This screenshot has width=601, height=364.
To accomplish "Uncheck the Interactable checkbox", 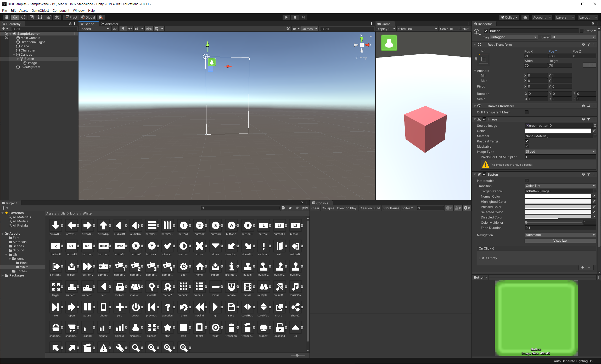I will (527, 181).
